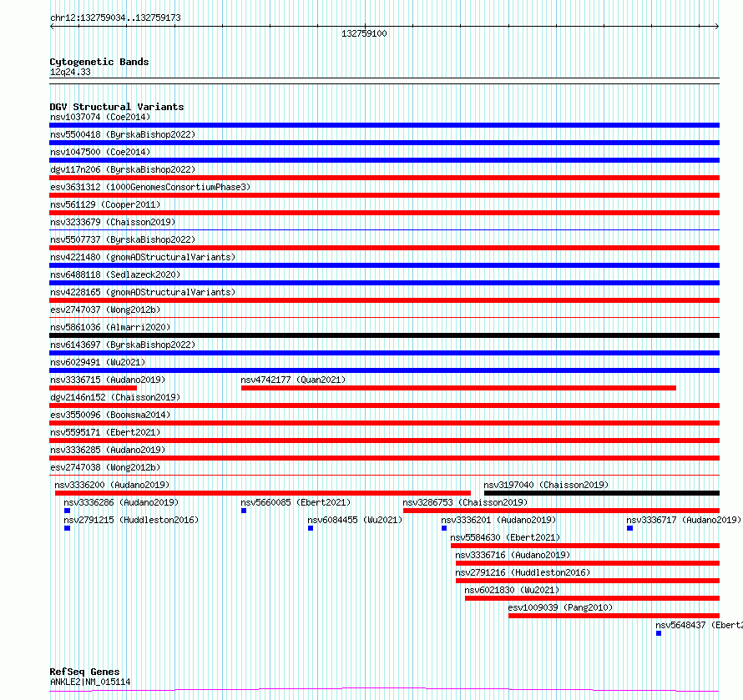Screen dimensions: 743x700
Task: Click nsv6021830 (Wu2021) label
Action: pyautogui.click(x=512, y=590)
